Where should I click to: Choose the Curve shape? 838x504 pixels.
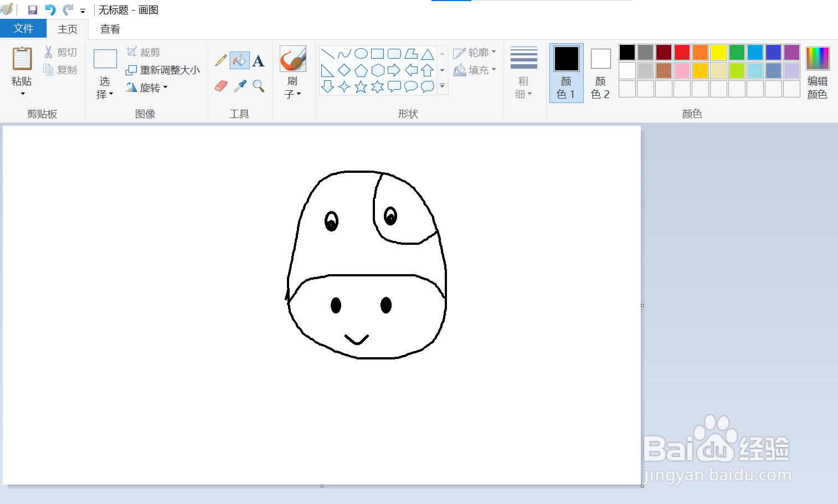(345, 54)
